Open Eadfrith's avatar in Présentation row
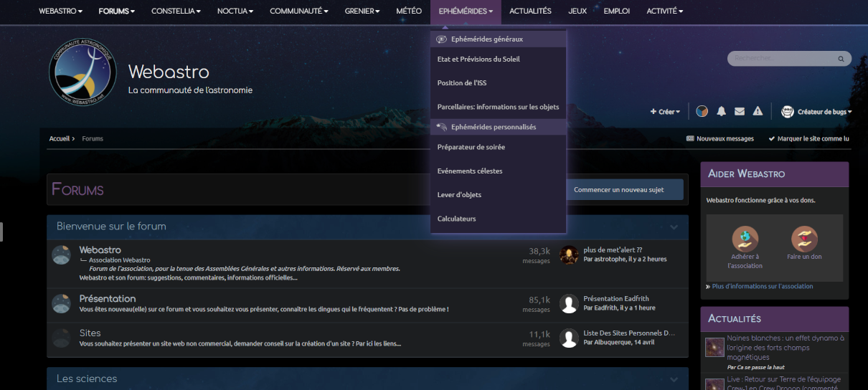Screen dimensions: 868x390 569,303
